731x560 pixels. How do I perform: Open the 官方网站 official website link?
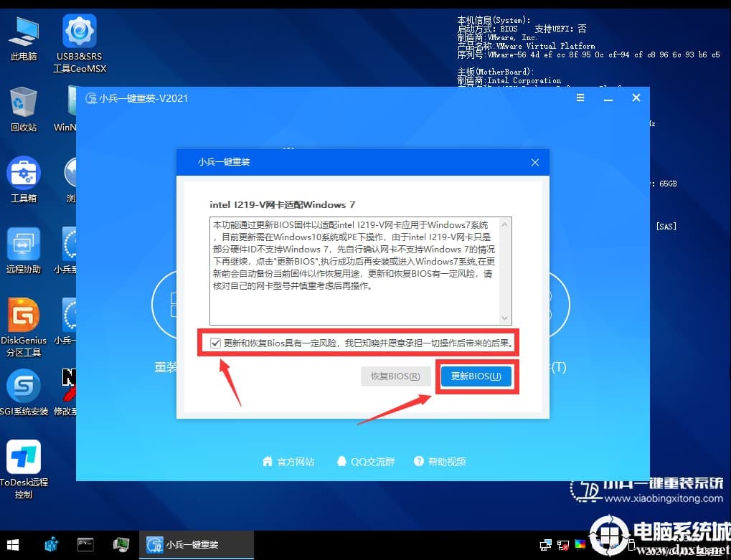tap(289, 461)
